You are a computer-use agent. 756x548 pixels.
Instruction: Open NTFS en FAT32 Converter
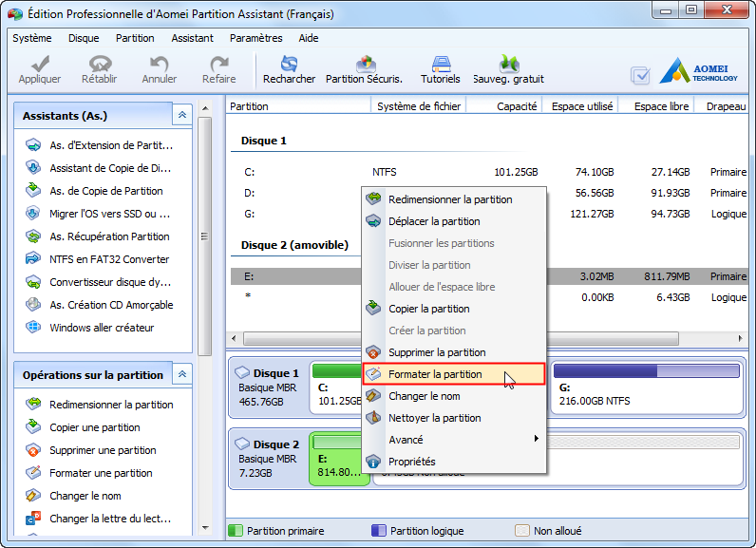[x=98, y=259]
